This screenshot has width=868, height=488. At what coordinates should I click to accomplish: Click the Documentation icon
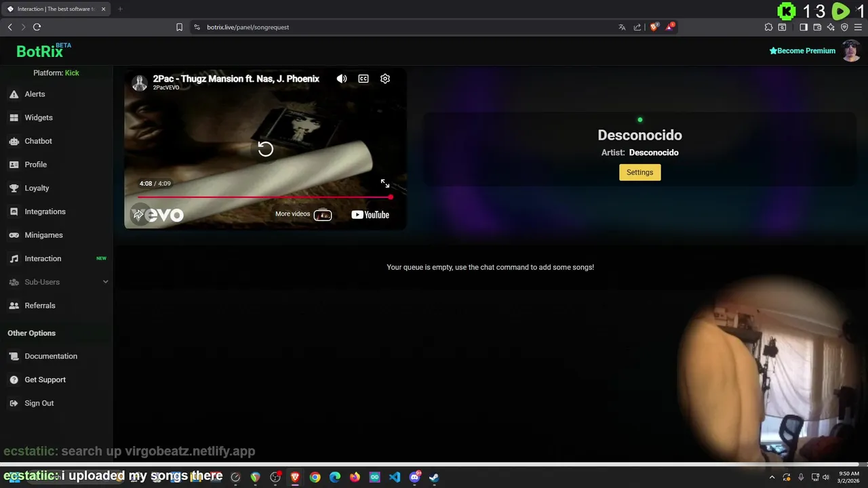14,357
